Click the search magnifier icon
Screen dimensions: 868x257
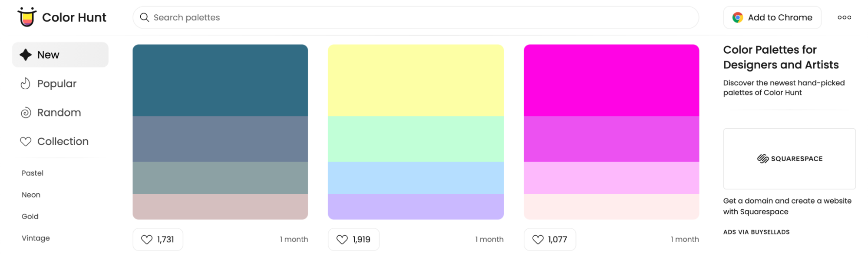point(145,17)
